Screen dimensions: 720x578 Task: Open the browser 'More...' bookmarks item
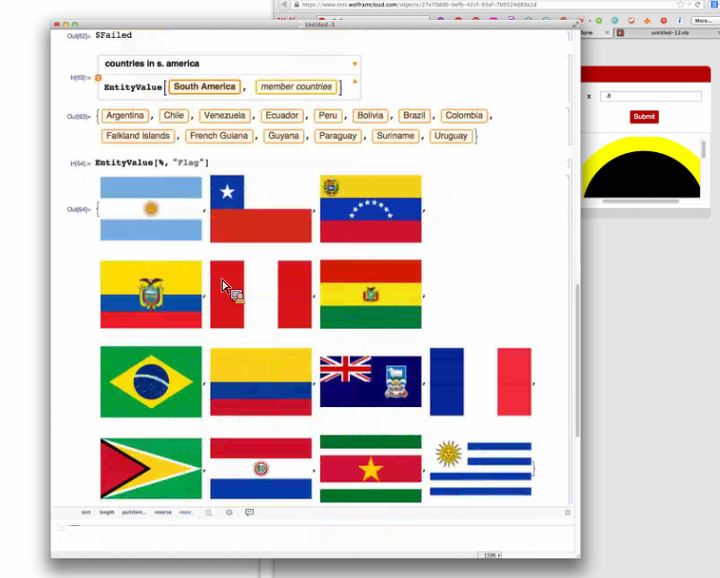[x=703, y=20]
